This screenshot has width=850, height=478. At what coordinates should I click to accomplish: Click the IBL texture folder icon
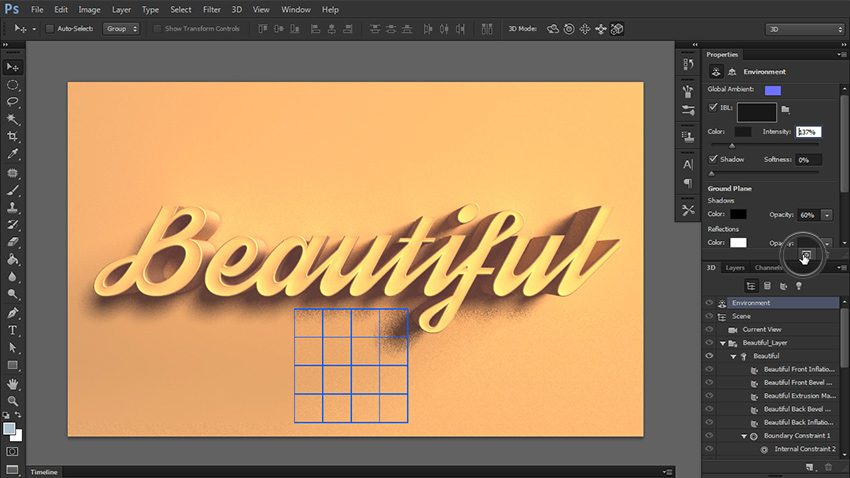pyautogui.click(x=786, y=108)
